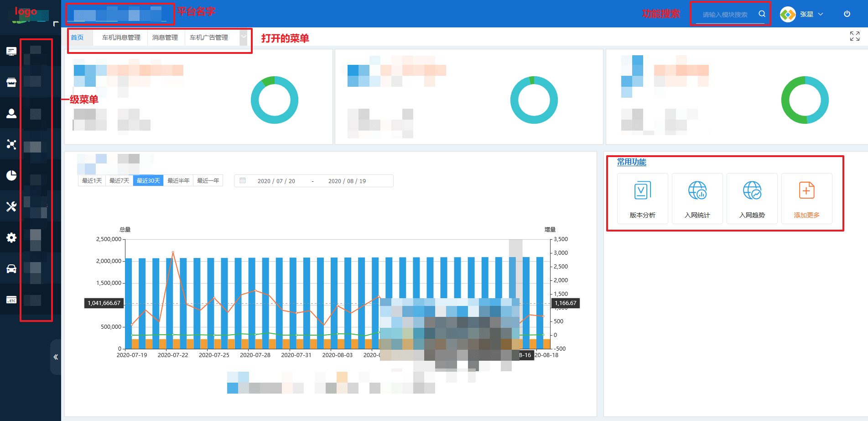Click the 2,500,000 left axis value
Viewport: 868px width, 421px height.
click(x=109, y=239)
